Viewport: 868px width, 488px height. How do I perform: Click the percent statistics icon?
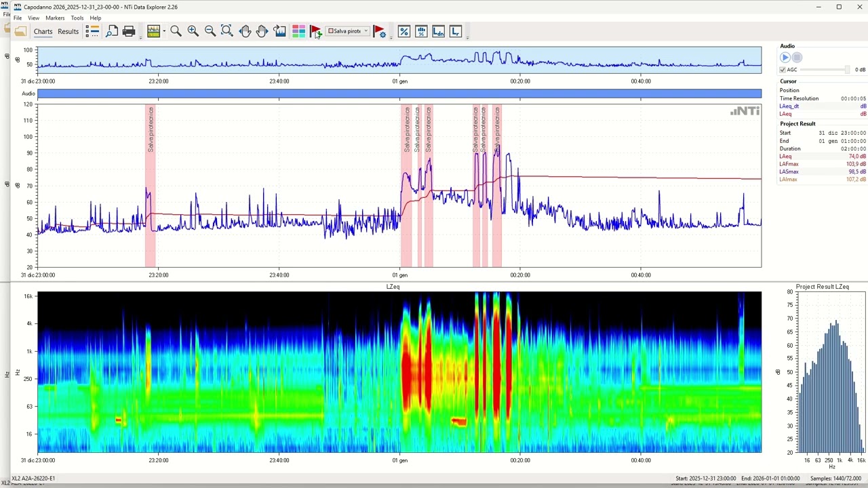(404, 31)
